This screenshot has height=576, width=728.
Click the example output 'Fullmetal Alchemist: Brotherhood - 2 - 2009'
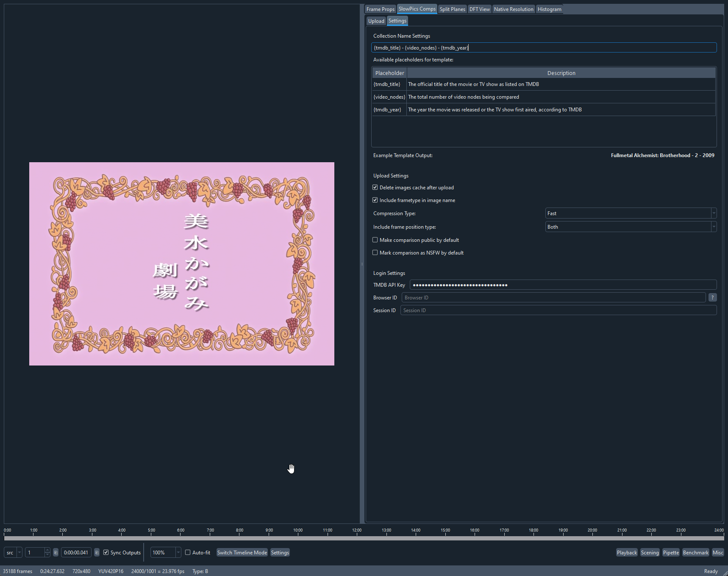(662, 155)
